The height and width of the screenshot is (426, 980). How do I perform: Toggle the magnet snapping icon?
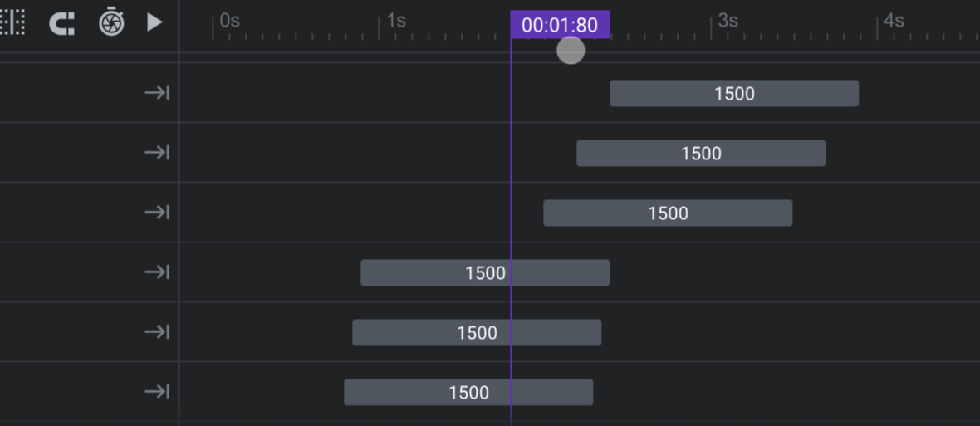pyautogui.click(x=62, y=23)
